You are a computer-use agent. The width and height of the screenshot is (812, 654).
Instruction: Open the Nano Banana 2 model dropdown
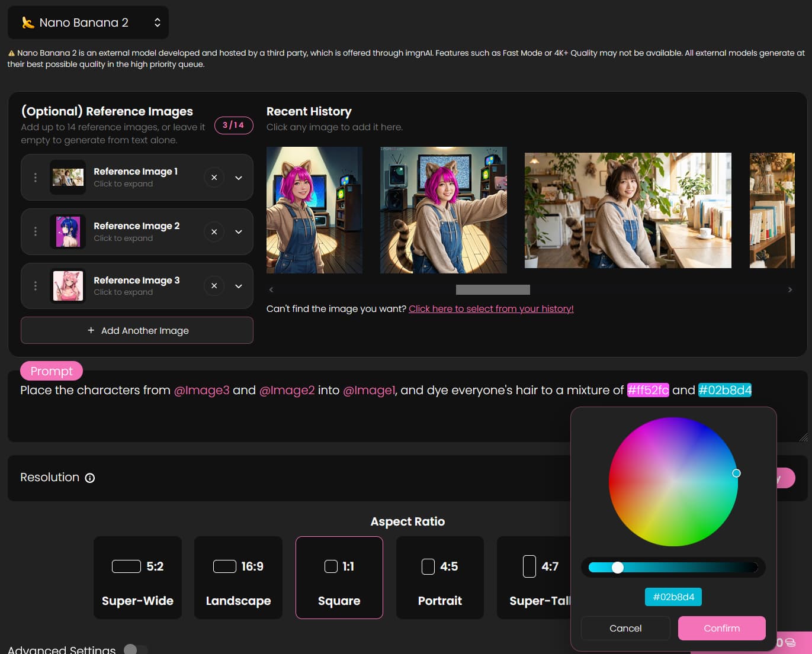88,22
